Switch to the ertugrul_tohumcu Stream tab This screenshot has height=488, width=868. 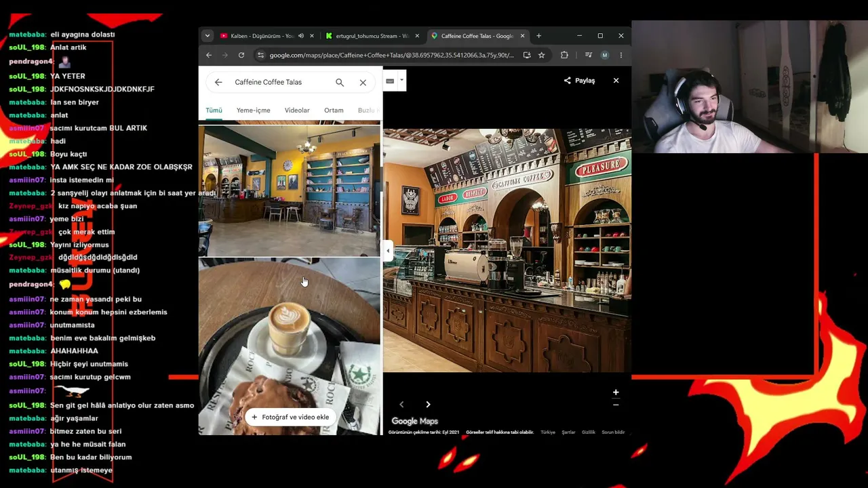pos(372,36)
